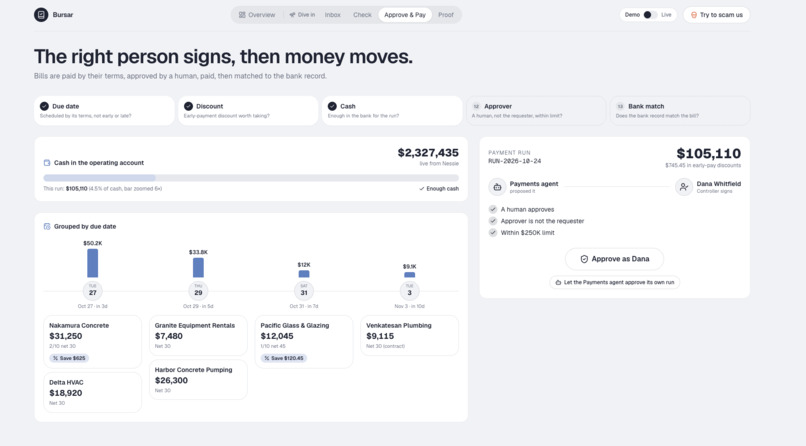The height and width of the screenshot is (446, 806).
Task: Click the shield icon on Approve as Dana
Action: (584, 259)
